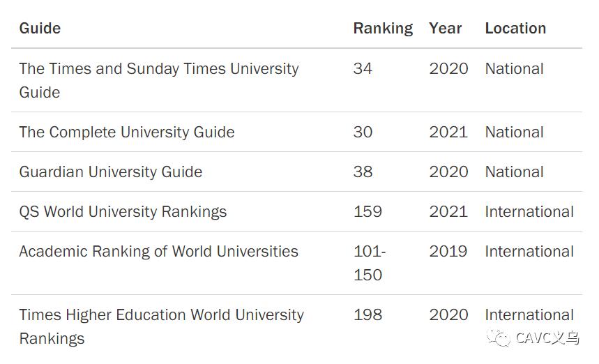Click the Year column header
599x364 pixels.
[x=446, y=29]
